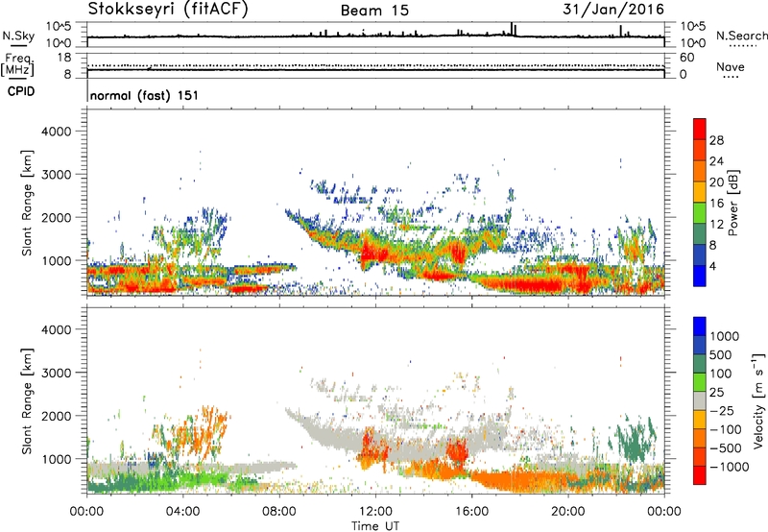Click the 08:00 time tick label

click(279, 512)
